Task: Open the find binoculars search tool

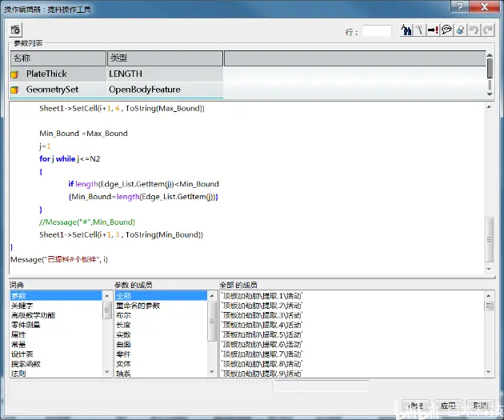Action: pos(406,30)
